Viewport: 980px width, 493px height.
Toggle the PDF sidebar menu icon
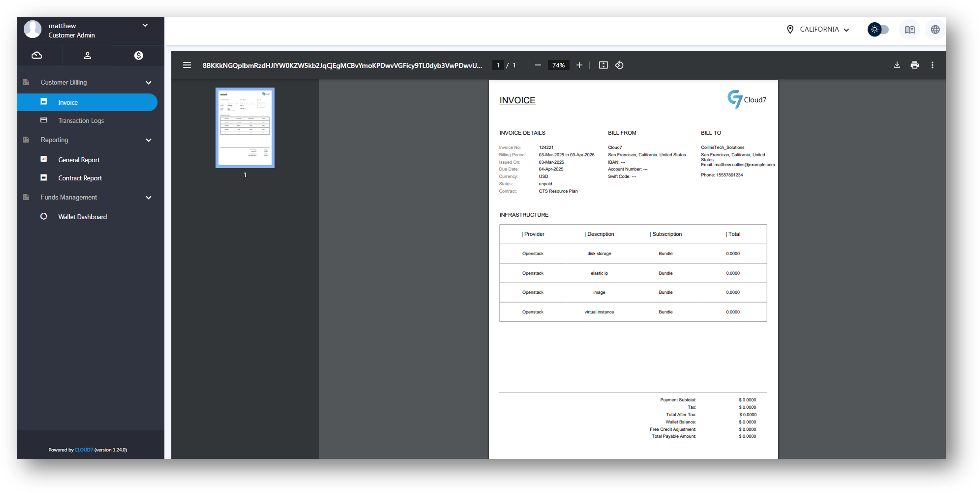point(187,65)
